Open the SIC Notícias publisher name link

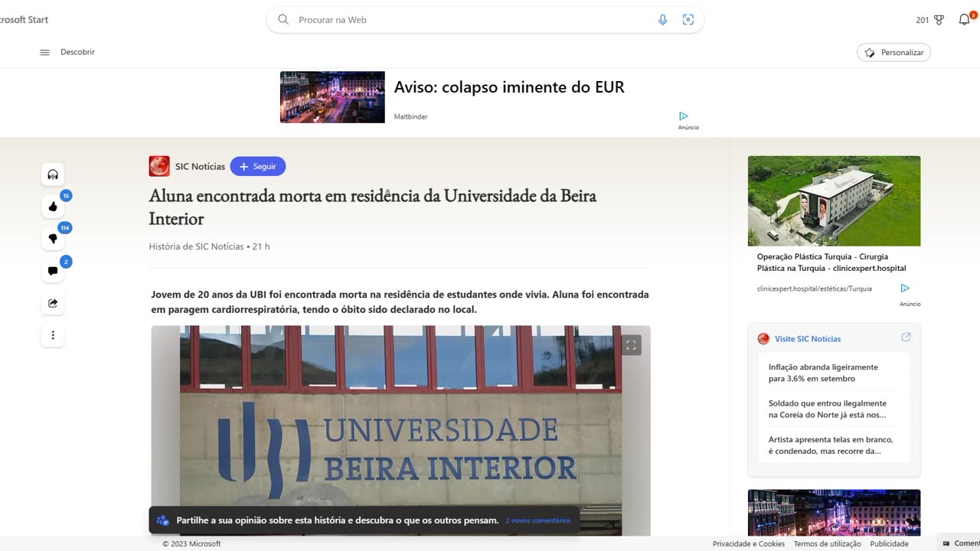[x=200, y=166]
